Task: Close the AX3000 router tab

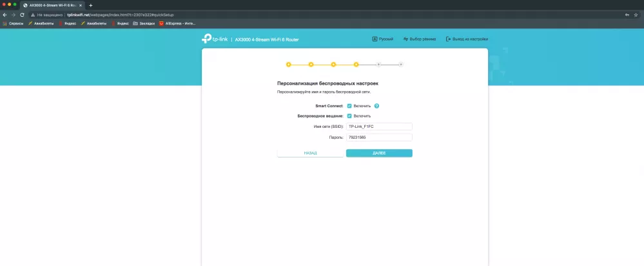Action: (x=81, y=5)
